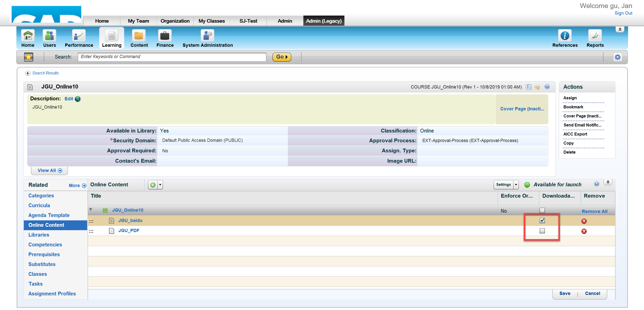
Task: Open the course details table icon
Action: pos(529,87)
